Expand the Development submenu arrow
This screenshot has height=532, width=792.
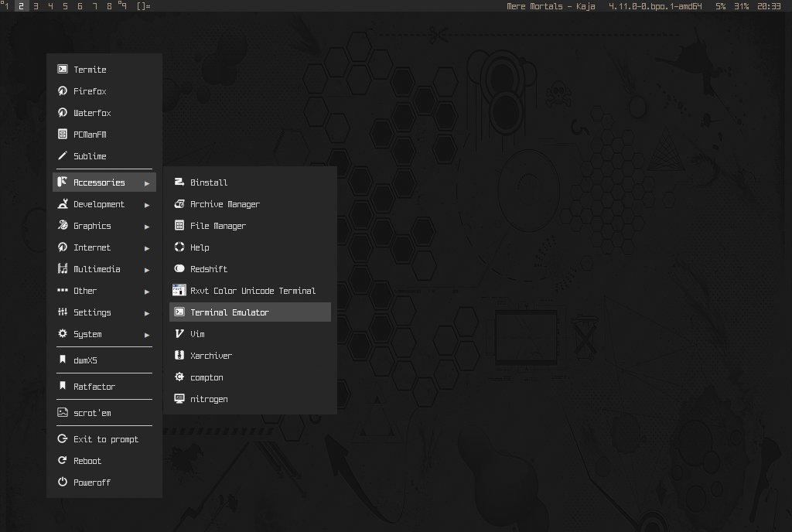(147, 205)
